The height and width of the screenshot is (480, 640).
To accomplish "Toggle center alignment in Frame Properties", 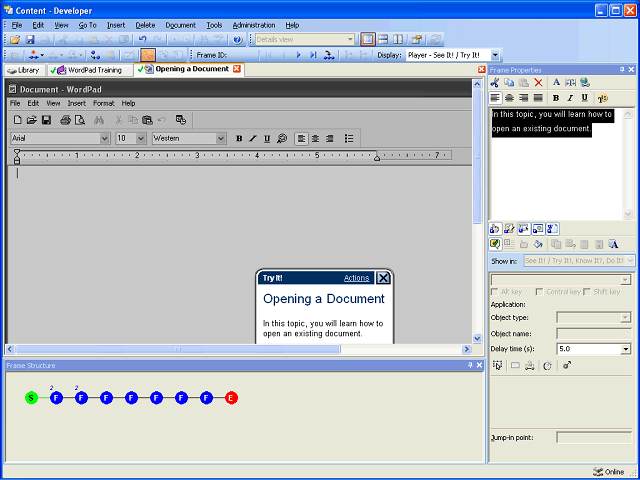I will (509, 98).
